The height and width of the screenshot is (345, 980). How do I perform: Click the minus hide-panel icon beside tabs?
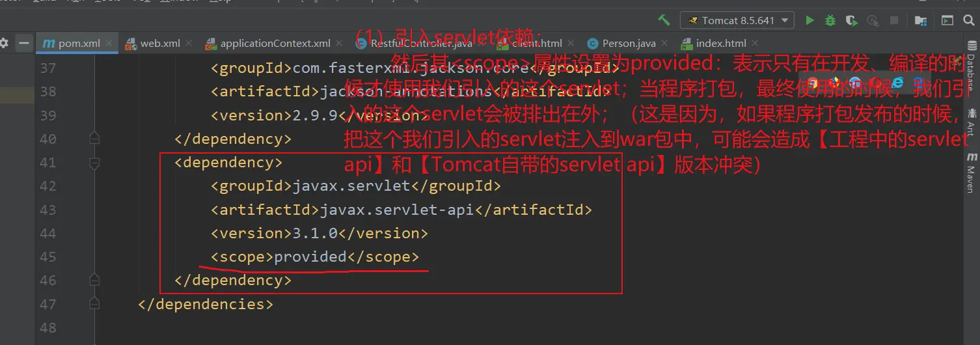pyautogui.click(x=23, y=44)
